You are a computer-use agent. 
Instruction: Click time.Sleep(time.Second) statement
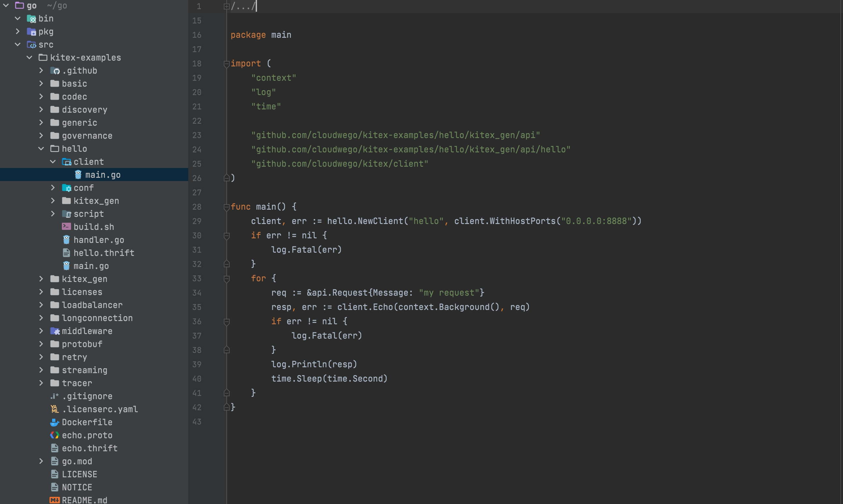329,379
